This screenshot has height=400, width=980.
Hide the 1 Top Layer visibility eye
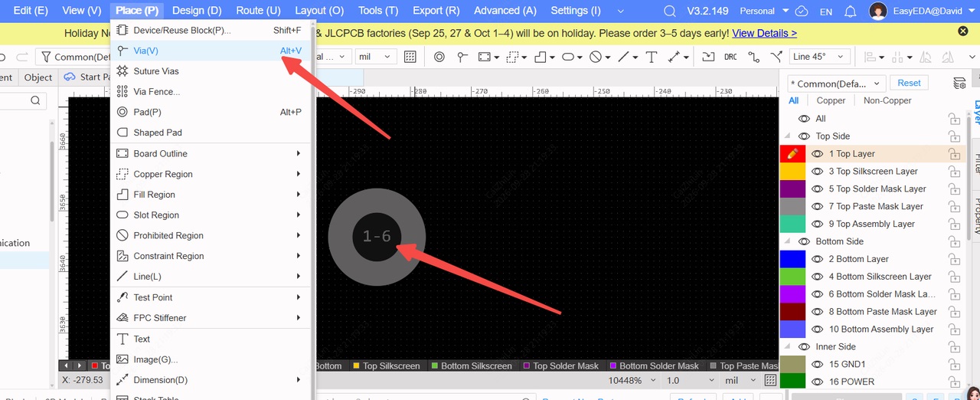point(817,154)
